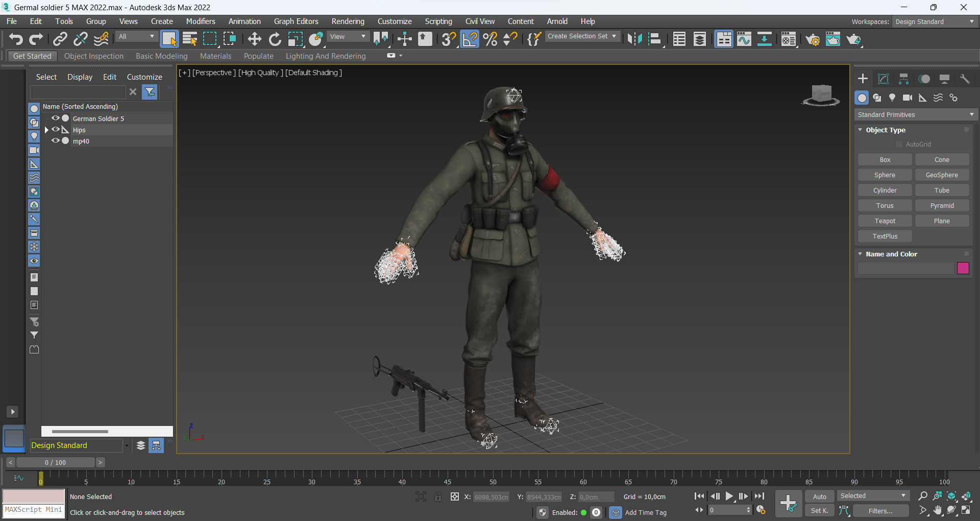Enable the AutoGrid checkbox

point(899,145)
